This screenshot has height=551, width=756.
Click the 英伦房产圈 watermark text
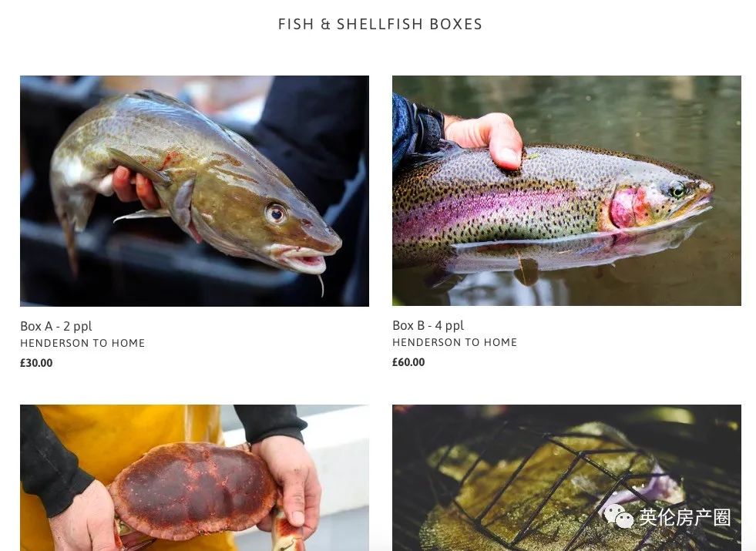684,517
